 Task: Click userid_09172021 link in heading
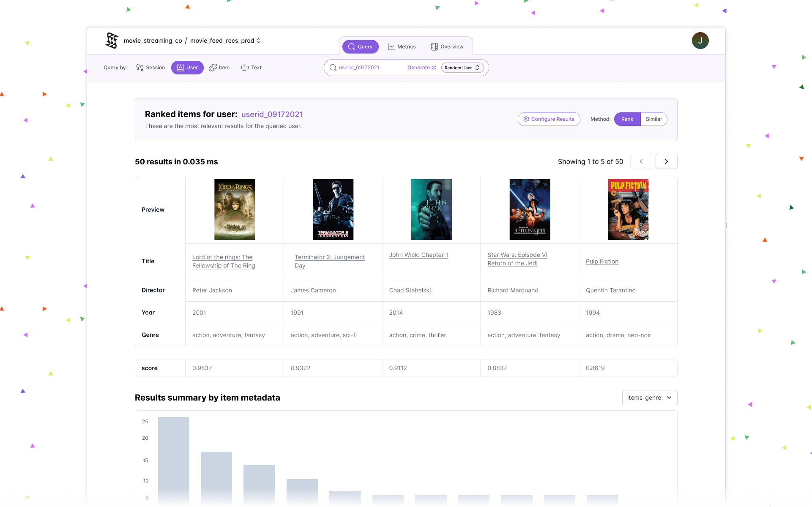272,114
